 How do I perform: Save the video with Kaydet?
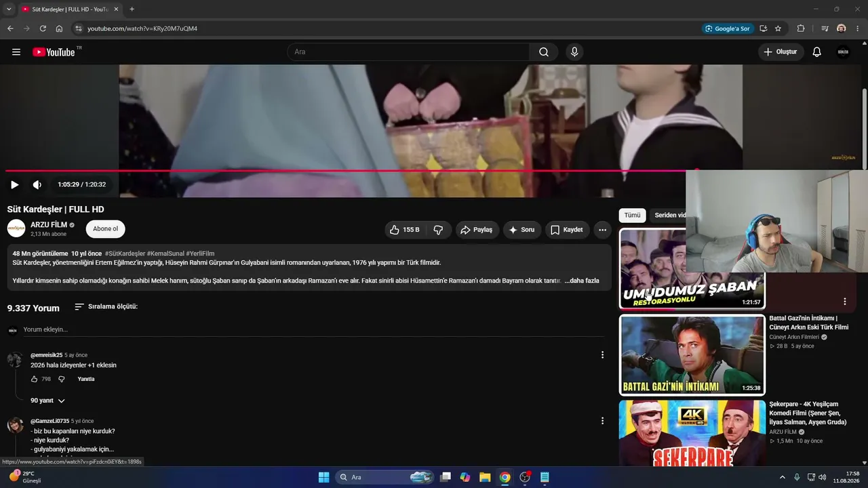click(x=567, y=230)
